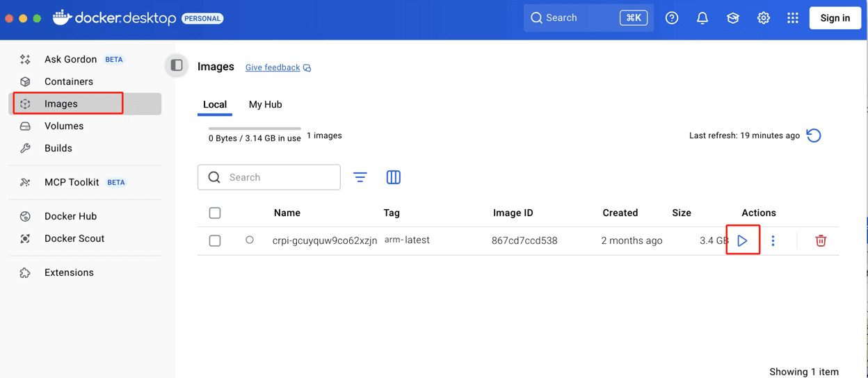The height and width of the screenshot is (378, 868).
Task: Switch to the Local tab
Action: coord(215,104)
